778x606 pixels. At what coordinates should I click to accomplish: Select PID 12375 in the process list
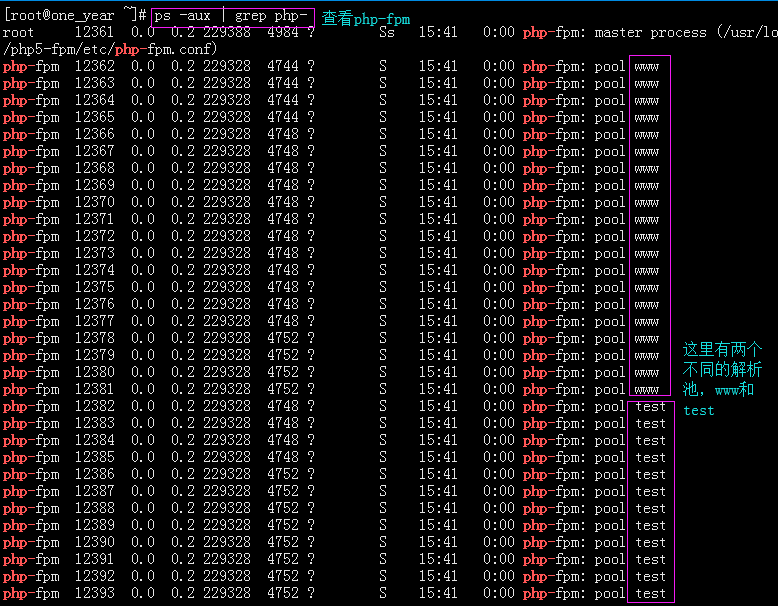tap(94, 287)
